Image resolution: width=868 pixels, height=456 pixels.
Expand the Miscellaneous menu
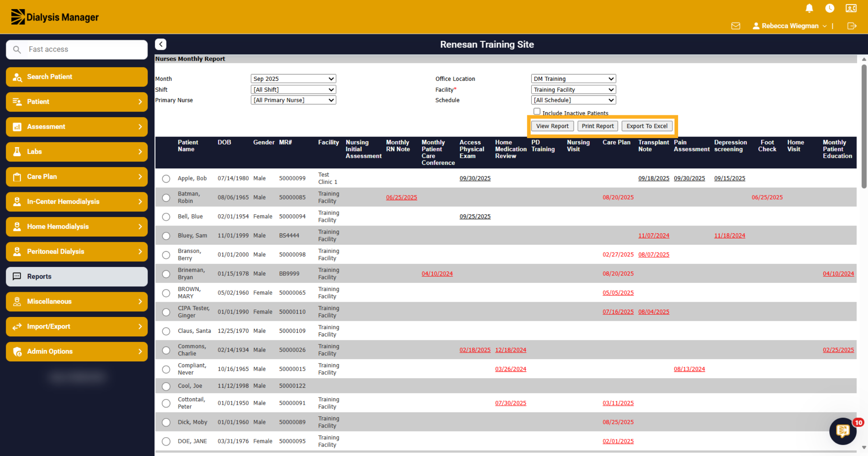[x=77, y=301]
